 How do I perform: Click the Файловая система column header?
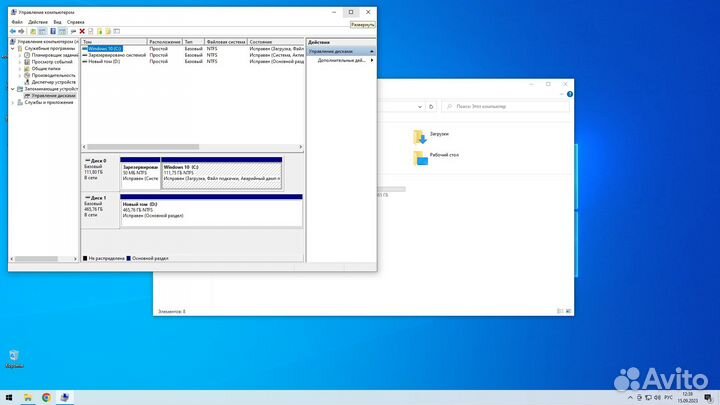[x=225, y=42]
